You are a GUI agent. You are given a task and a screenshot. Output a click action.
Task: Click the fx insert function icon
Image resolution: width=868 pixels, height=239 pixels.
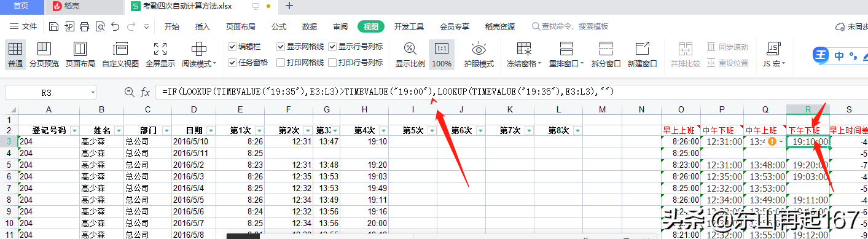tap(146, 92)
